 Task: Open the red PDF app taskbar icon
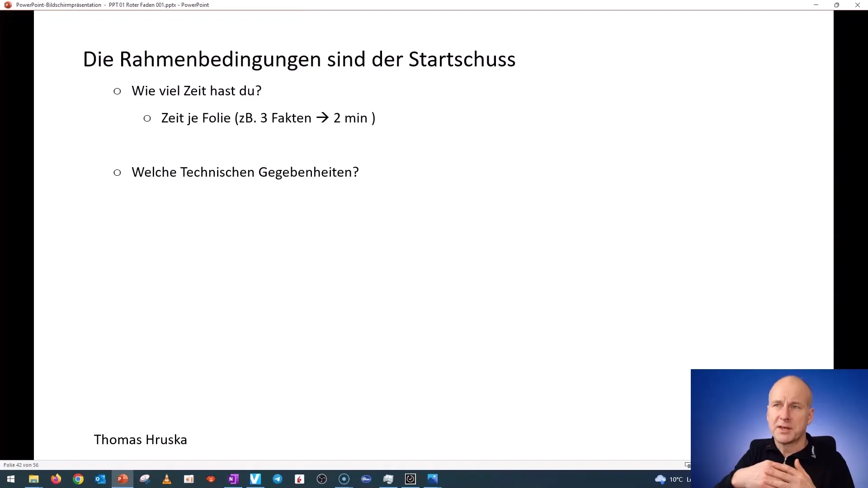[x=299, y=479]
